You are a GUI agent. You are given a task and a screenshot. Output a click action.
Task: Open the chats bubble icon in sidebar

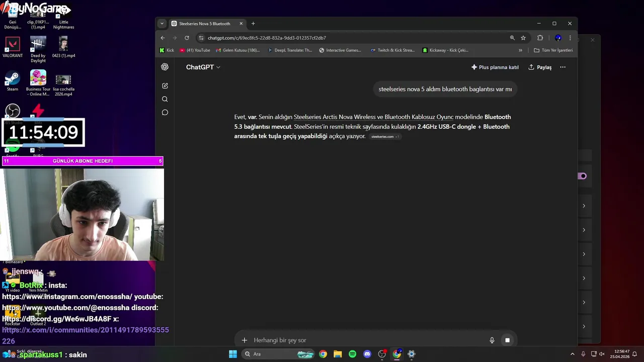(165, 113)
